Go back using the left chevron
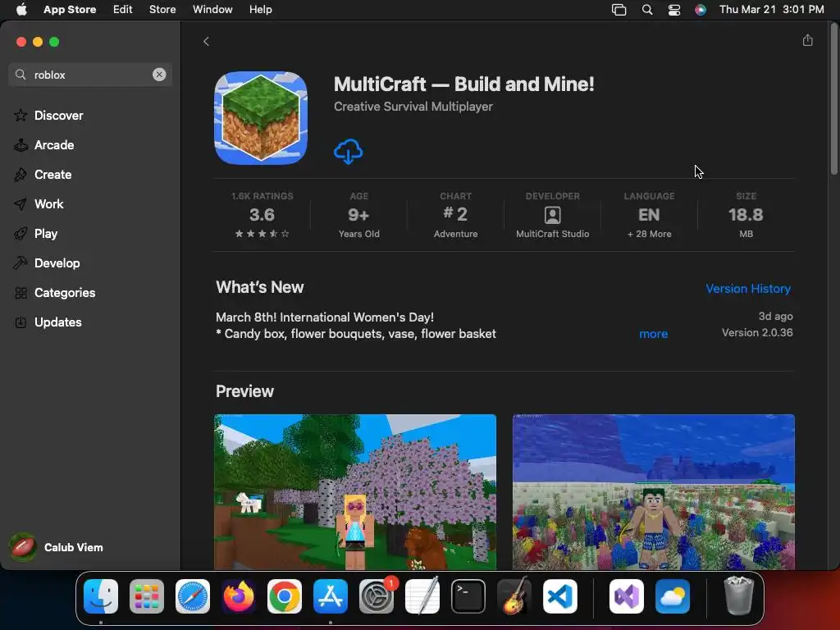 pos(206,41)
